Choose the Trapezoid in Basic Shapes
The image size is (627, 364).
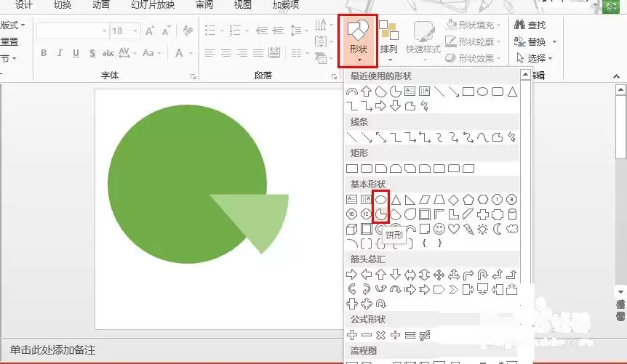click(x=439, y=199)
